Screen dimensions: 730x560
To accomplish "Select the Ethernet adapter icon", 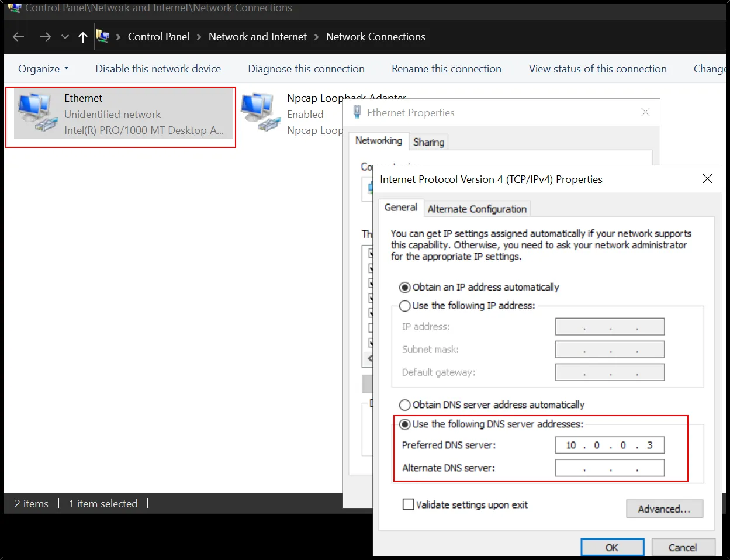I will pyautogui.click(x=37, y=113).
